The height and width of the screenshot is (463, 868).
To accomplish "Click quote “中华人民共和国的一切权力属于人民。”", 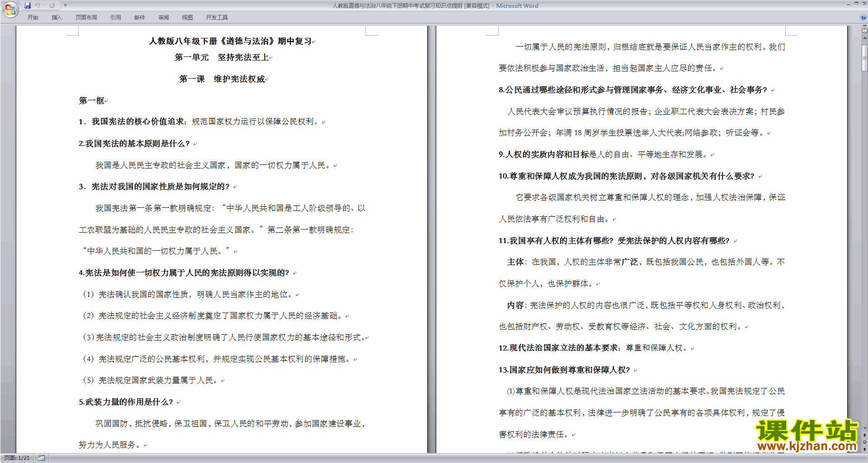I will coord(156,251).
